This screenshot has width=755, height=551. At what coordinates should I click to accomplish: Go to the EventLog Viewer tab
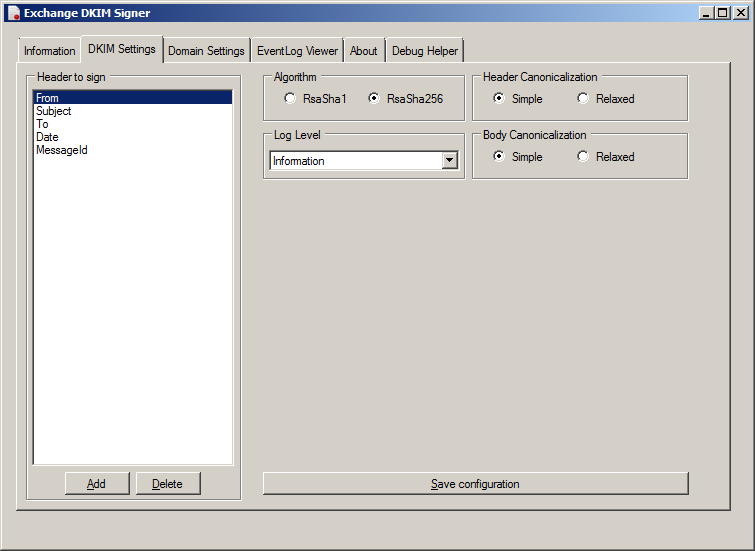click(297, 51)
